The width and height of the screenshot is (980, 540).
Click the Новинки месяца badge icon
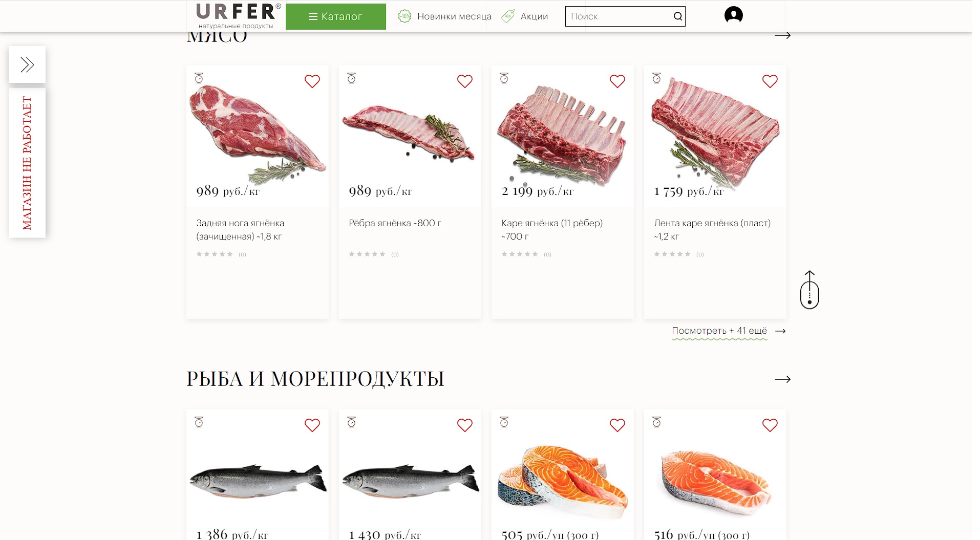404,16
